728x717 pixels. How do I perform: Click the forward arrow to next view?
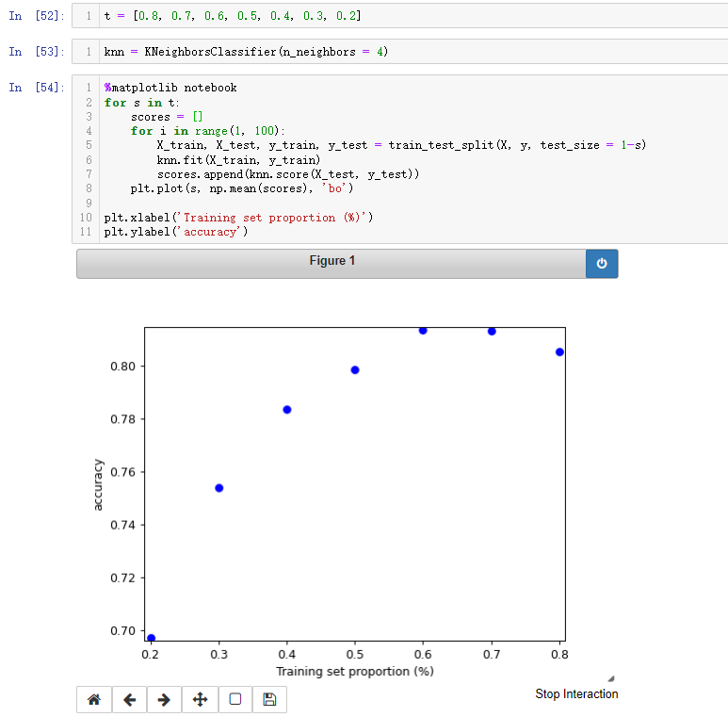(165, 699)
